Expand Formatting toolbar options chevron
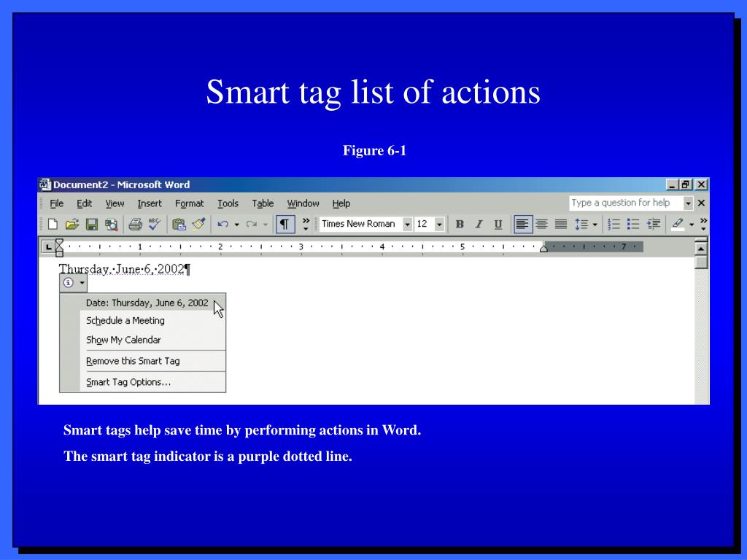This screenshot has height=560, width=747. pyautogui.click(x=703, y=225)
